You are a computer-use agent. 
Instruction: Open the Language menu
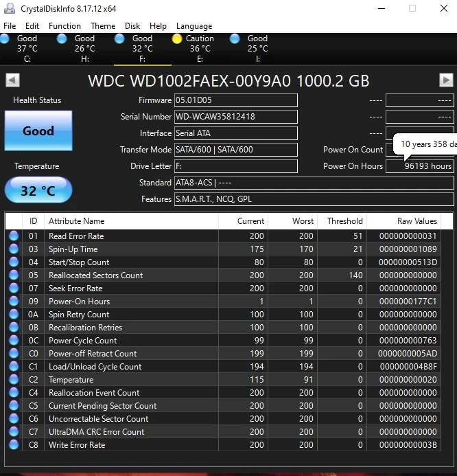[194, 26]
